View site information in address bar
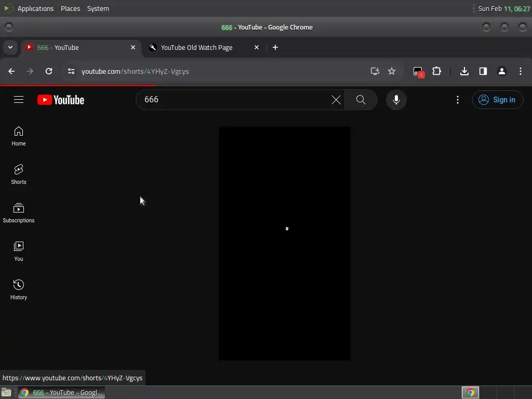This screenshot has width=532, height=399. click(x=71, y=71)
